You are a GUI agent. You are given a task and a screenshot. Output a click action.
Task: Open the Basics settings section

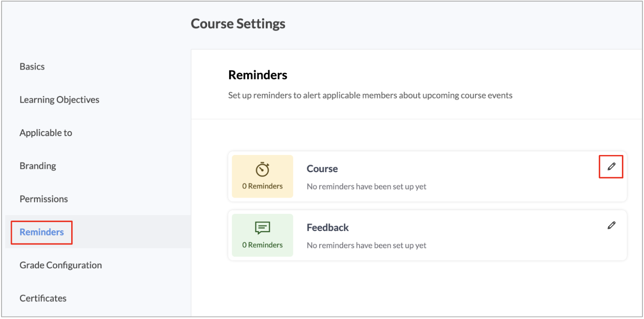pos(32,67)
